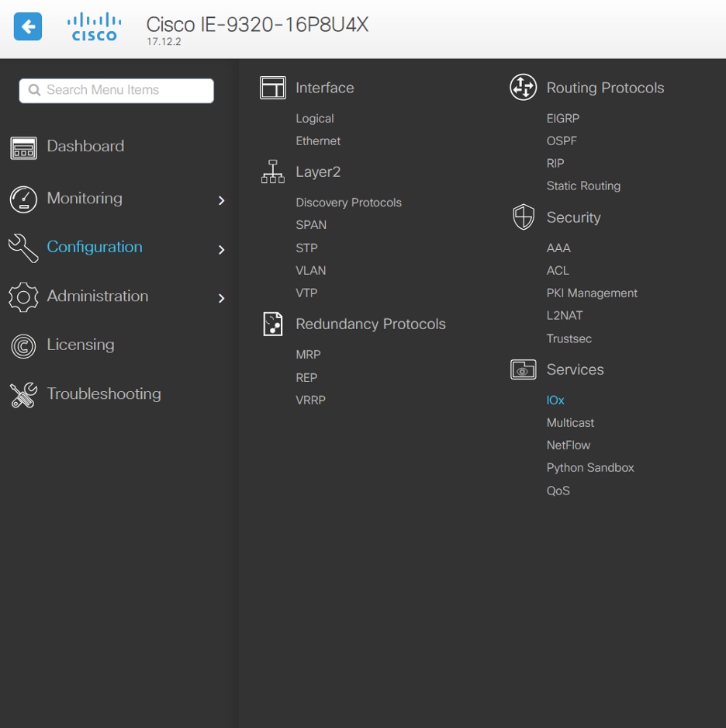Open the SPAN configuration link
The image size is (726, 728).
click(x=311, y=225)
